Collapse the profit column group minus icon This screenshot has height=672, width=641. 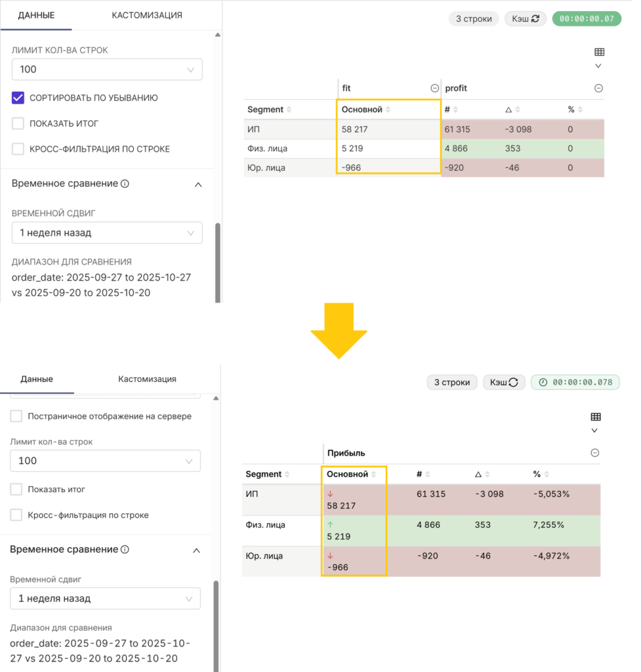598,89
